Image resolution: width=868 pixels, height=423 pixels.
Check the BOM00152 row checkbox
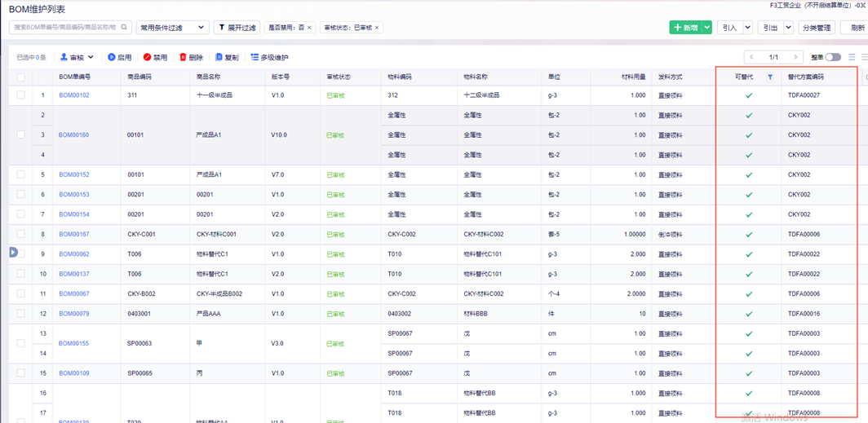[21, 174]
